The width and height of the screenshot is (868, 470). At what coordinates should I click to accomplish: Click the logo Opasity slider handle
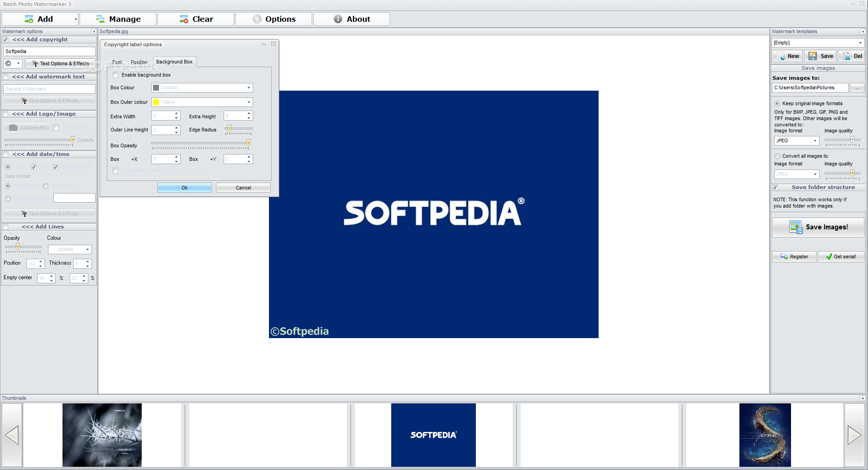coord(72,140)
